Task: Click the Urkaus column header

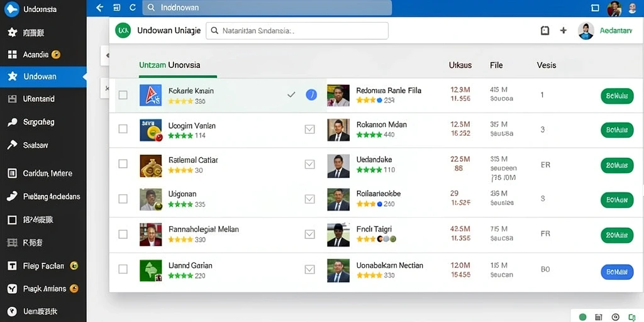Action: pos(460,65)
